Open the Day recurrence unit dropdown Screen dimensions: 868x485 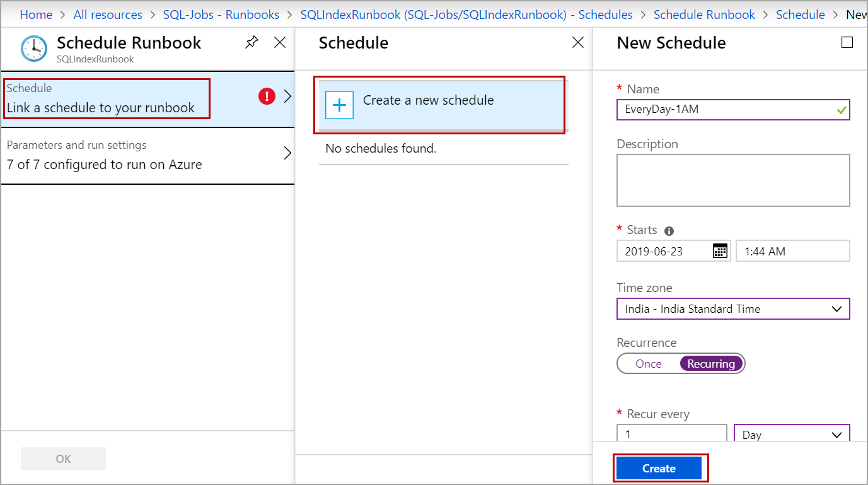792,435
